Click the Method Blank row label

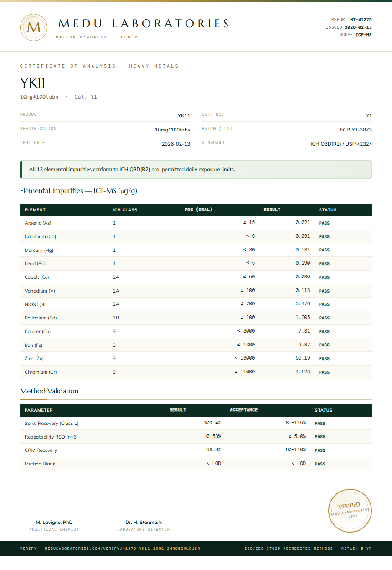[40, 464]
